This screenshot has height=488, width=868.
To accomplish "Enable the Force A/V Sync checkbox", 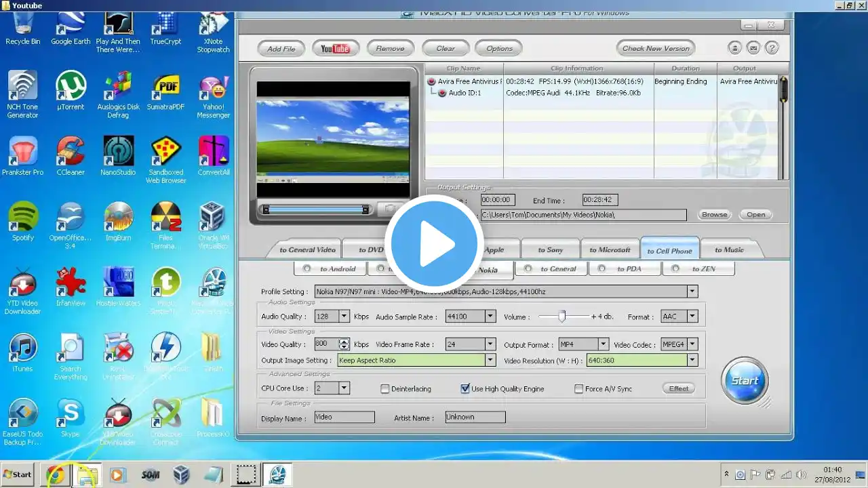I will tap(578, 389).
